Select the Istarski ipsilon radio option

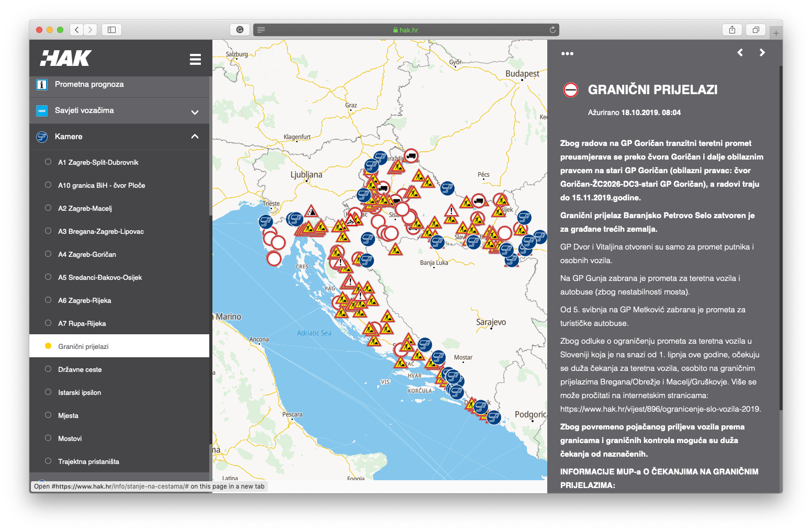pyautogui.click(x=48, y=392)
